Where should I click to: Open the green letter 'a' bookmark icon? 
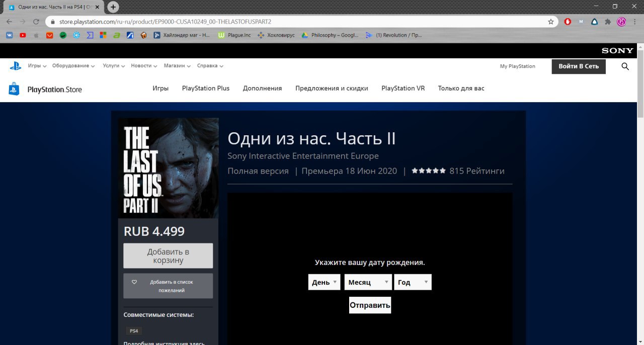click(x=117, y=35)
